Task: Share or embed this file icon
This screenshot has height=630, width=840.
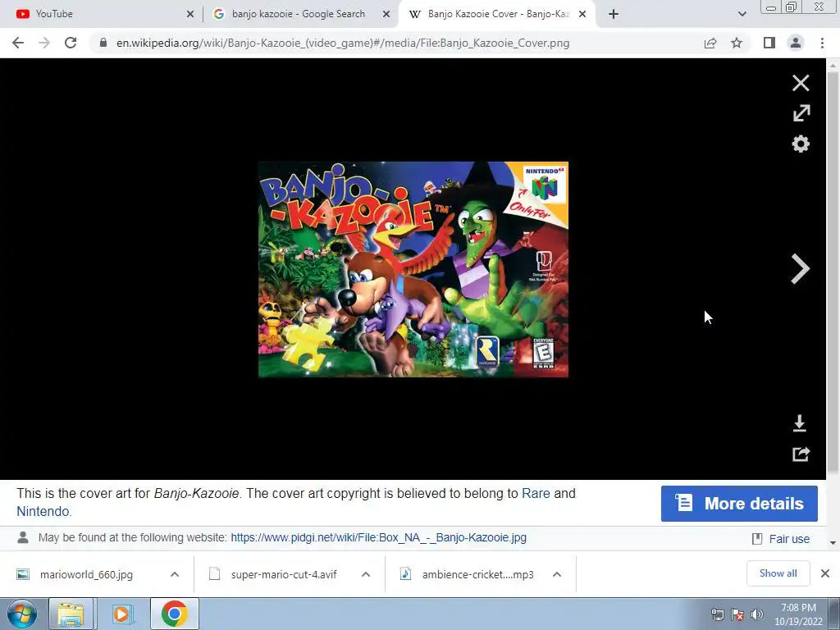Action: [801, 454]
